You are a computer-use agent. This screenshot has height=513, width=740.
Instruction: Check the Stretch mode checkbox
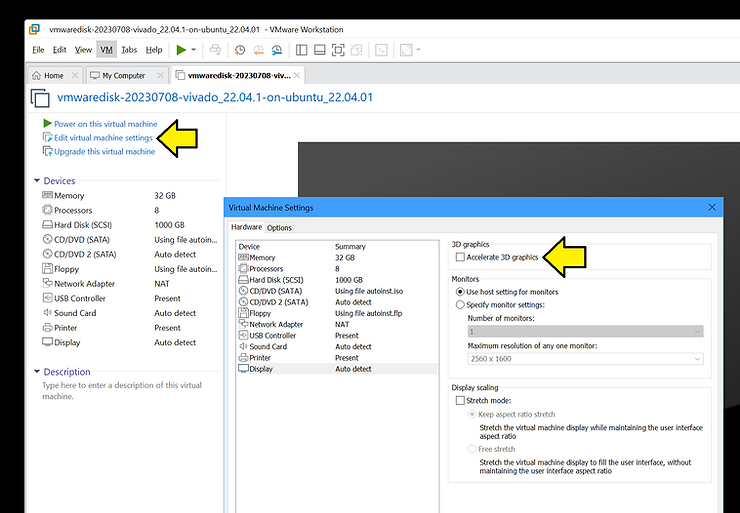(x=460, y=400)
